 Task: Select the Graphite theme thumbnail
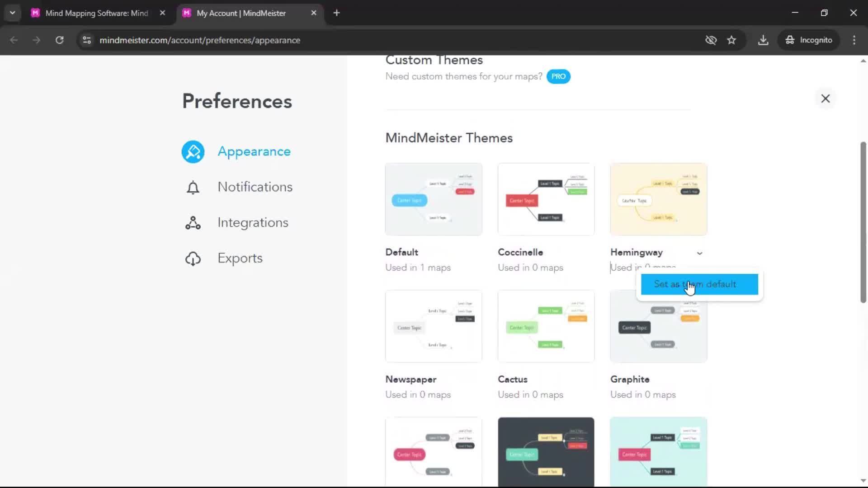659,332
